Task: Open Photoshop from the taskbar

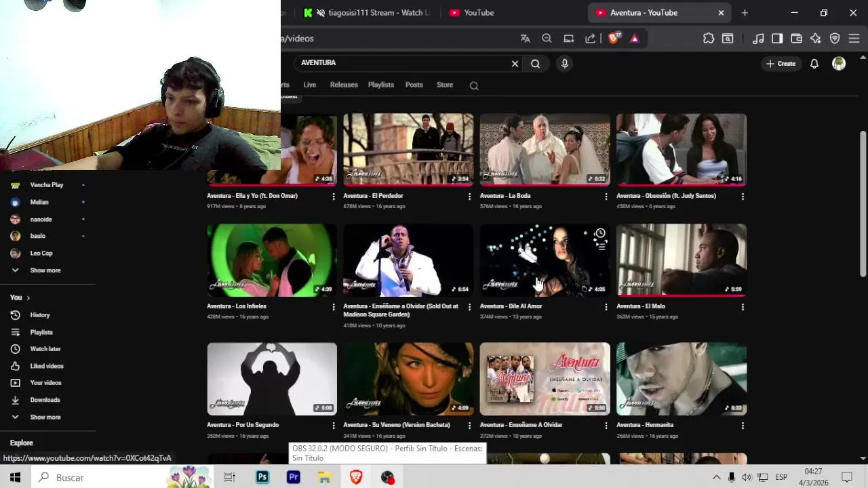Action: (x=262, y=478)
